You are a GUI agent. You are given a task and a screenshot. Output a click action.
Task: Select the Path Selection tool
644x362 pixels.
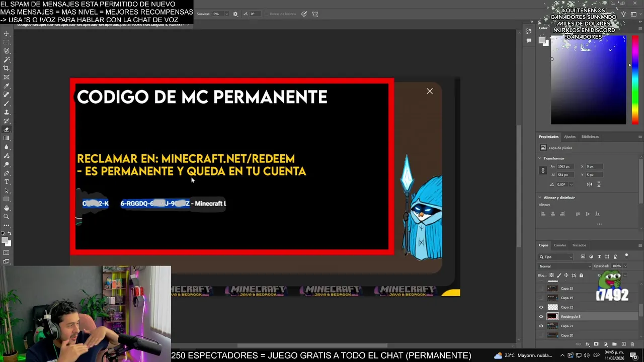7,190
